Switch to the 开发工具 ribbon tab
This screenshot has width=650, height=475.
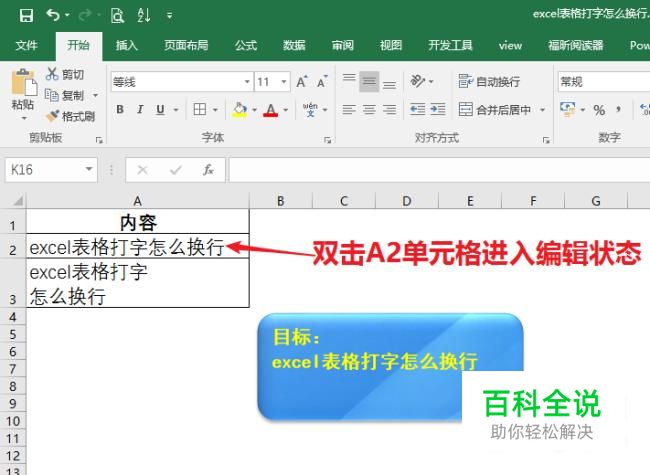tap(450, 45)
